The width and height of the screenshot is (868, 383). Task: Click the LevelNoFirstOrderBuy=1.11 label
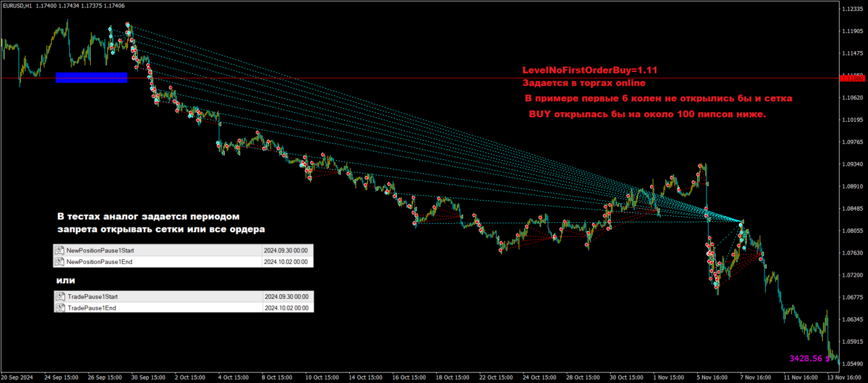(x=589, y=70)
